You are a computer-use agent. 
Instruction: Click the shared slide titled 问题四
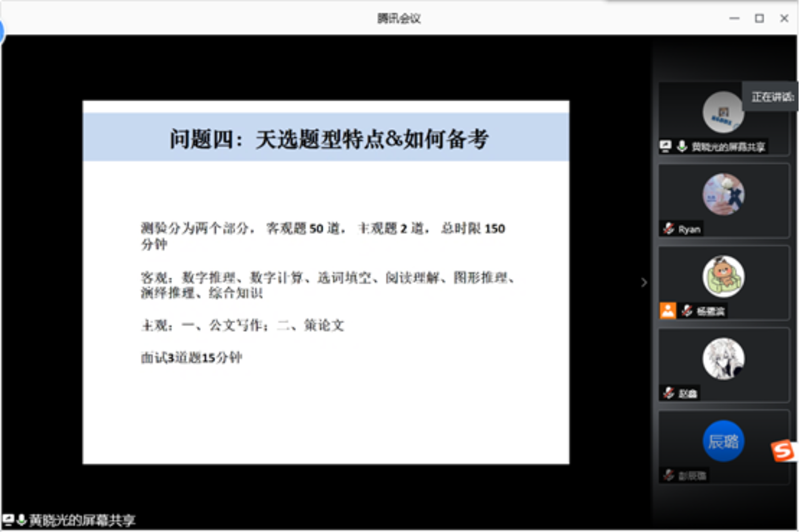(326, 282)
